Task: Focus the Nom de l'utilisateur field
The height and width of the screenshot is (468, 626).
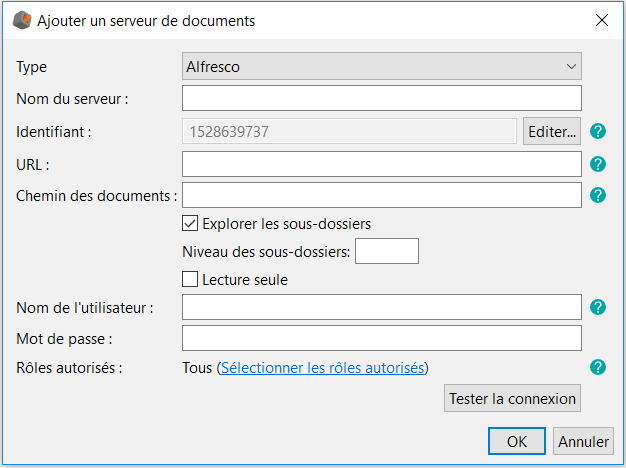Action: [381, 307]
